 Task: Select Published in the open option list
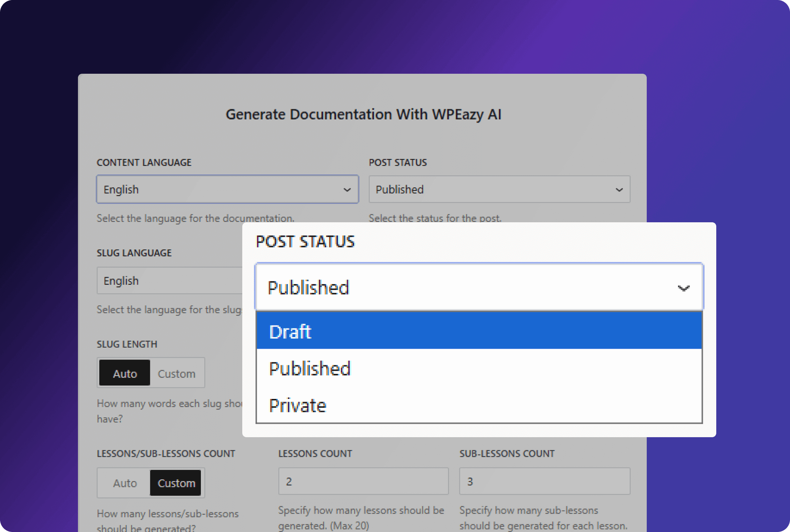coord(479,368)
